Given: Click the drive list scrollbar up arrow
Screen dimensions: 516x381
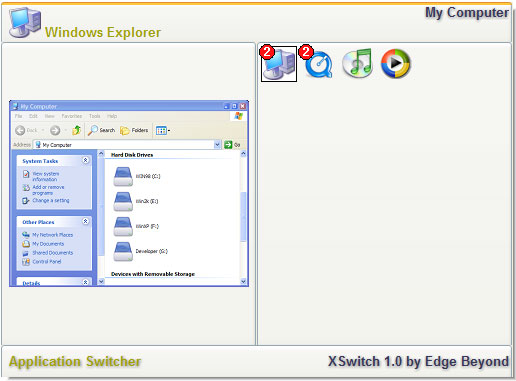Looking at the screenshot, I should 243,154.
